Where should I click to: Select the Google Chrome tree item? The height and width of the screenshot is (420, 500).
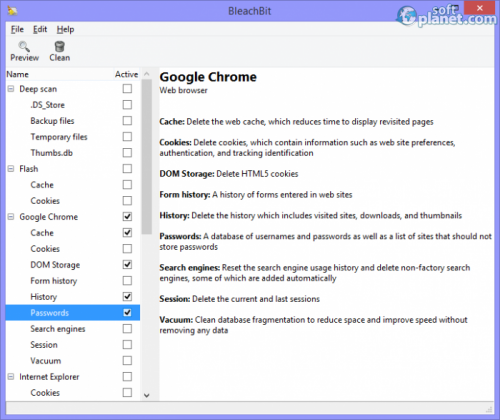coord(49,217)
